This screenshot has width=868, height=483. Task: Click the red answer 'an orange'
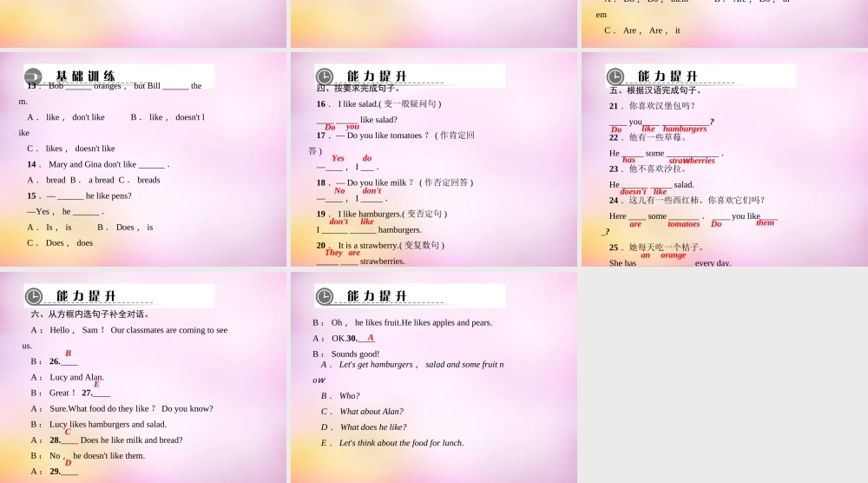pyautogui.click(x=663, y=255)
